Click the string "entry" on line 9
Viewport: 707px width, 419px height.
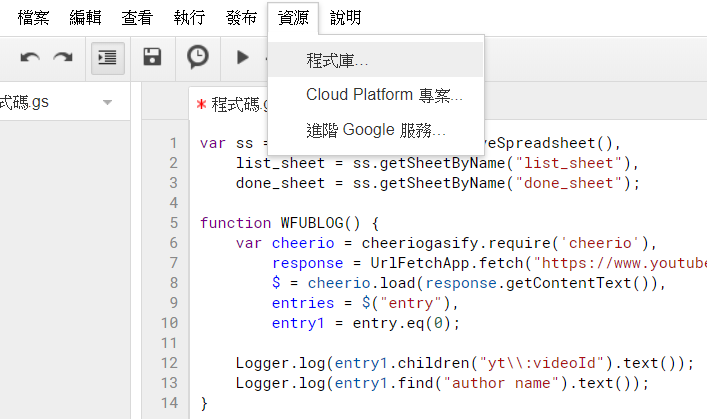pos(411,303)
